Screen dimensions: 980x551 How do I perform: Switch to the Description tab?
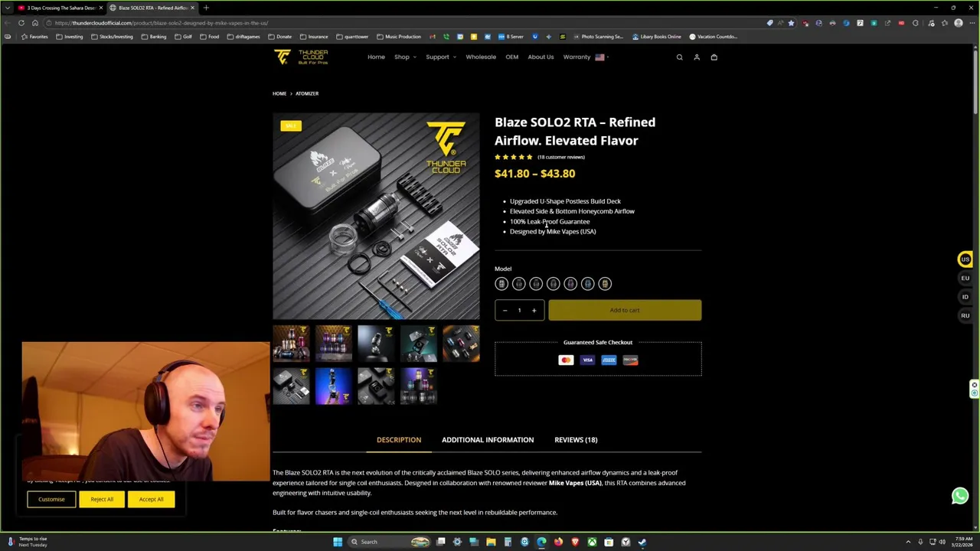pyautogui.click(x=399, y=440)
